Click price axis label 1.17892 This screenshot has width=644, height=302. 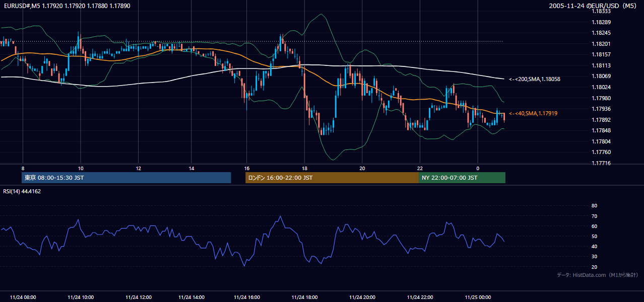pos(602,120)
